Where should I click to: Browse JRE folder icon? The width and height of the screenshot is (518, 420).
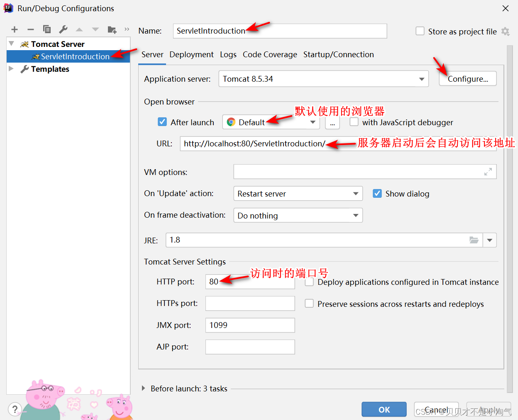point(474,240)
